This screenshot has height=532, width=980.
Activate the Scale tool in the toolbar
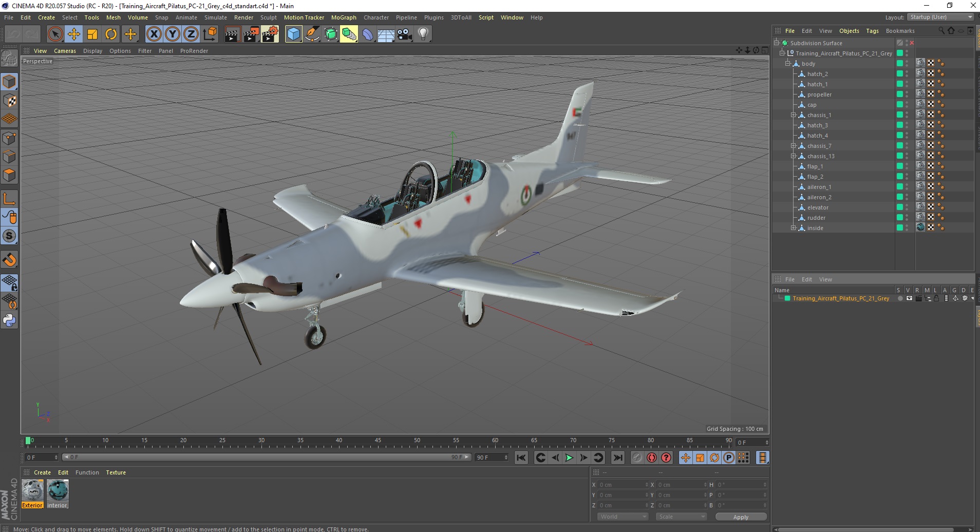click(92, 34)
